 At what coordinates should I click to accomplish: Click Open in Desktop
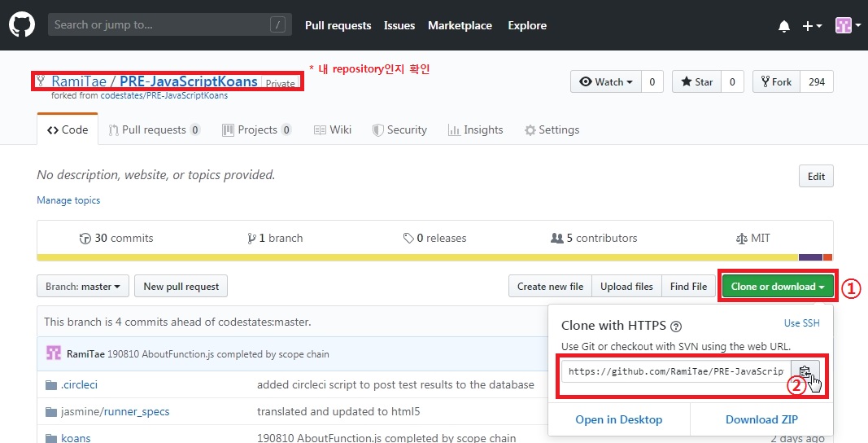pos(618,419)
